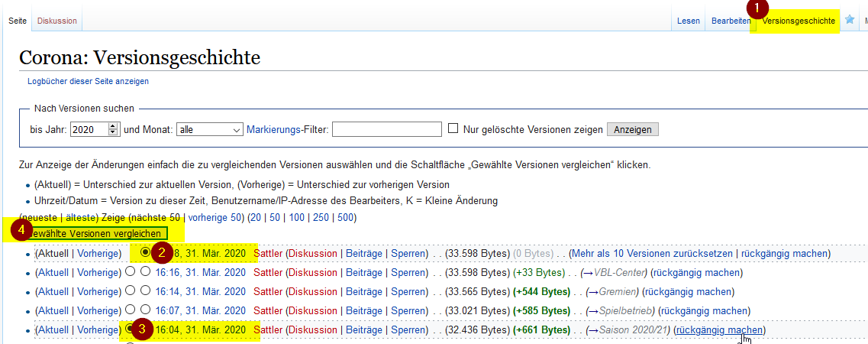Select the left radio button for 16:16 revision
The image size is (868, 344).
pyautogui.click(x=129, y=272)
